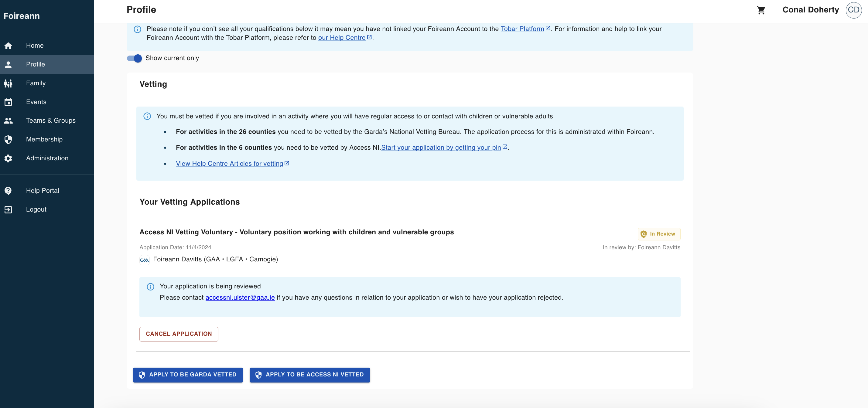Click the Teams & Groups icon in sidebar
Viewport: 868px width, 408px height.
(8, 121)
